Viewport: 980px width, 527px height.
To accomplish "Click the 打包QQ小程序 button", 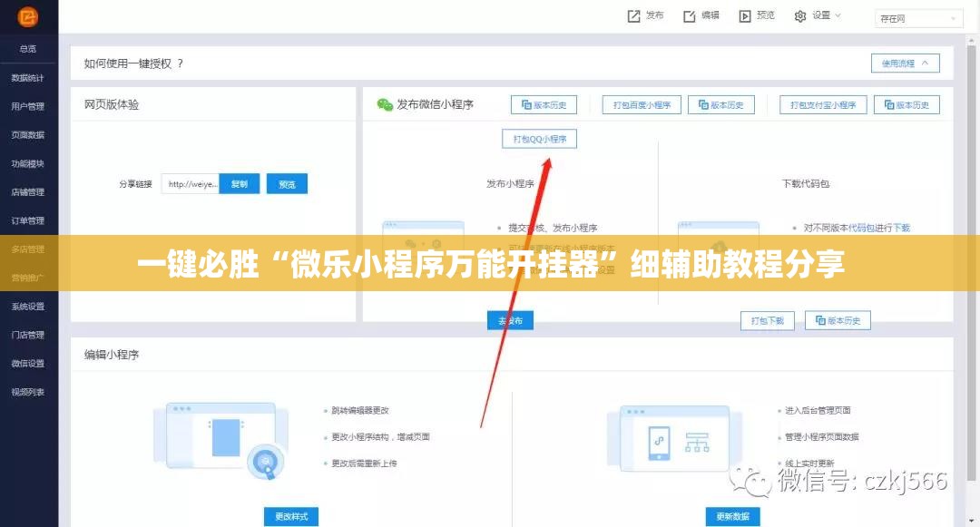I will tap(539, 139).
